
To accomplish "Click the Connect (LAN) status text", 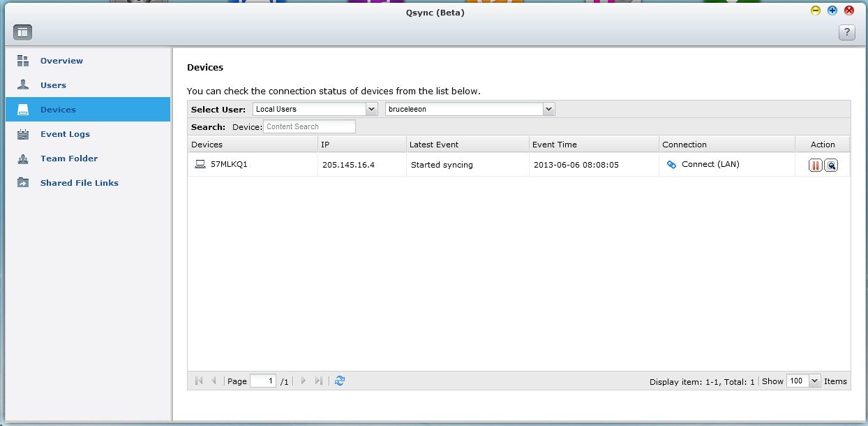I will point(710,165).
